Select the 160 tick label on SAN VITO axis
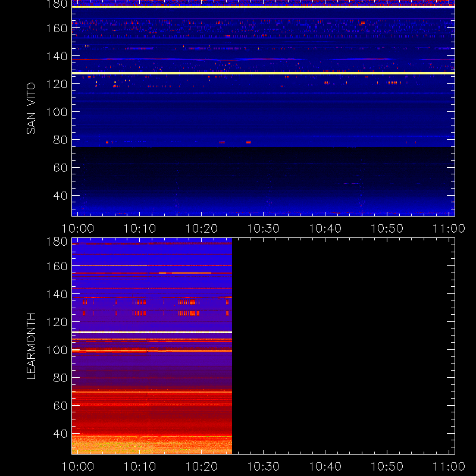The height and width of the screenshot is (476, 476). (x=57, y=28)
